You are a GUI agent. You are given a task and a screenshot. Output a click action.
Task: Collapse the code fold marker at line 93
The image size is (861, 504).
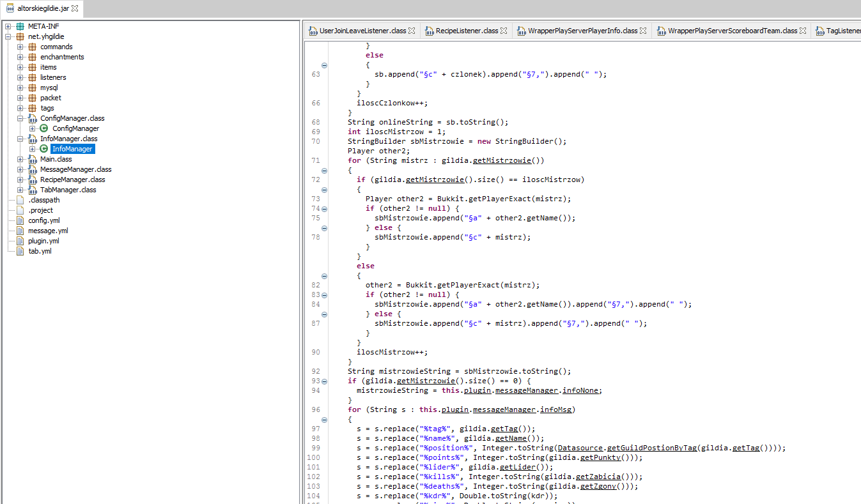[x=324, y=381]
